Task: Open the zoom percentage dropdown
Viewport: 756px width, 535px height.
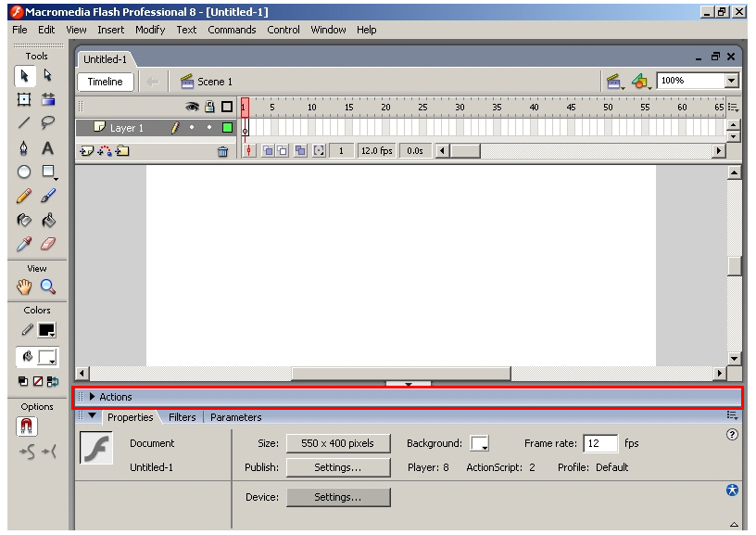Action: tap(731, 81)
